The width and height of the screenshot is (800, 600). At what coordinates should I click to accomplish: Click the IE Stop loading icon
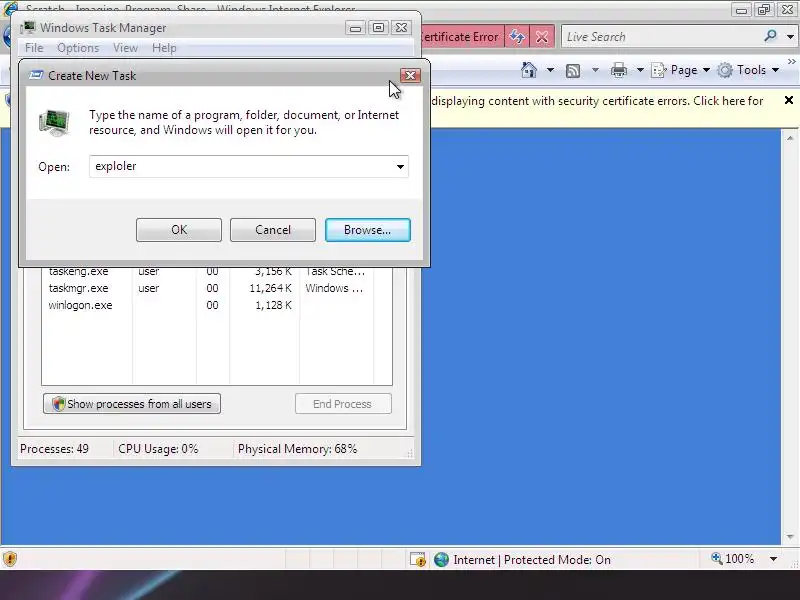[542, 37]
